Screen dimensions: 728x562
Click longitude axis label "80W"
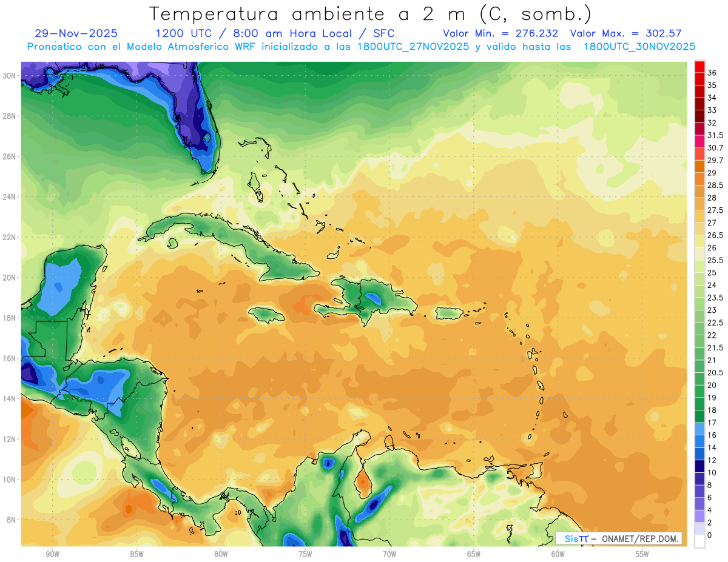click(221, 554)
